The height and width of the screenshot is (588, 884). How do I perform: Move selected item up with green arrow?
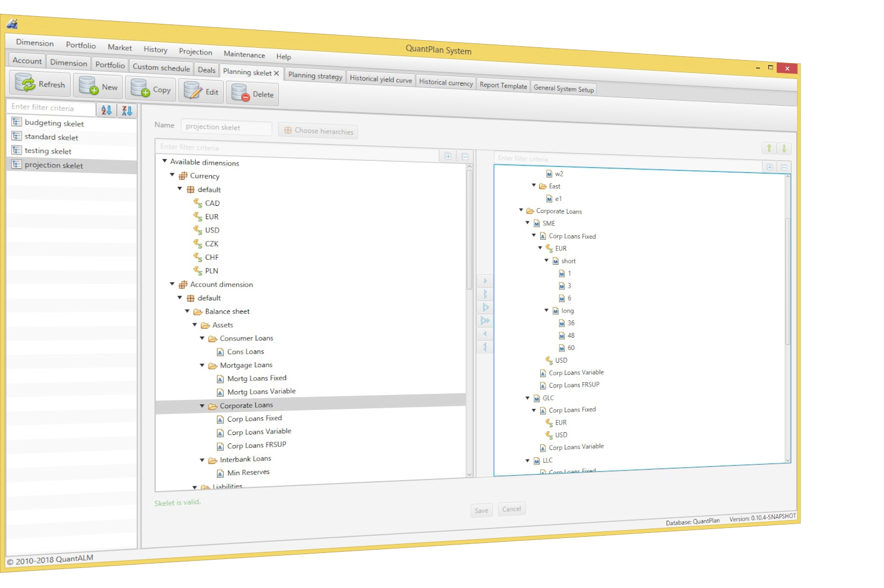coord(769,148)
